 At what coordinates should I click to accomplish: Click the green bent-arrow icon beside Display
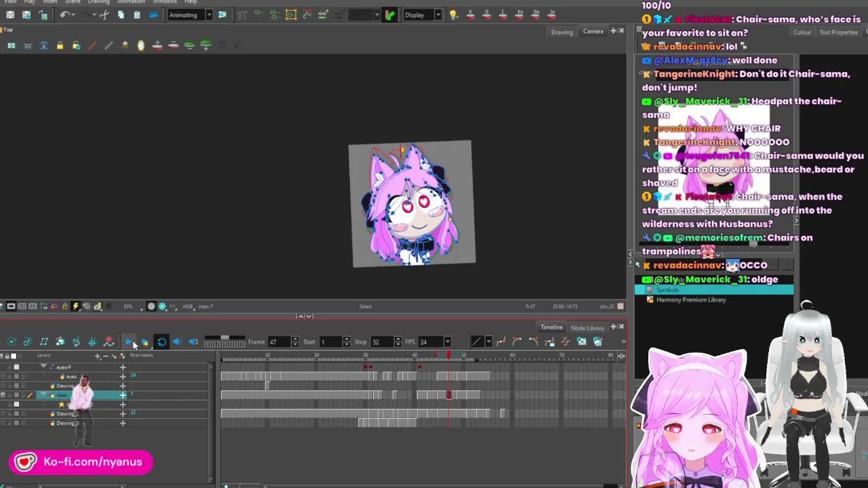tap(390, 15)
